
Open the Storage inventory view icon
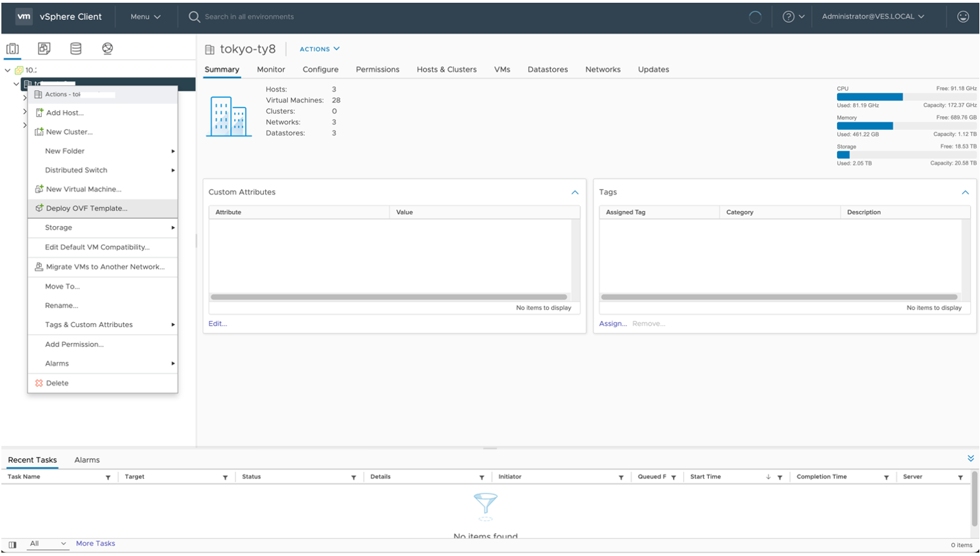(76, 48)
